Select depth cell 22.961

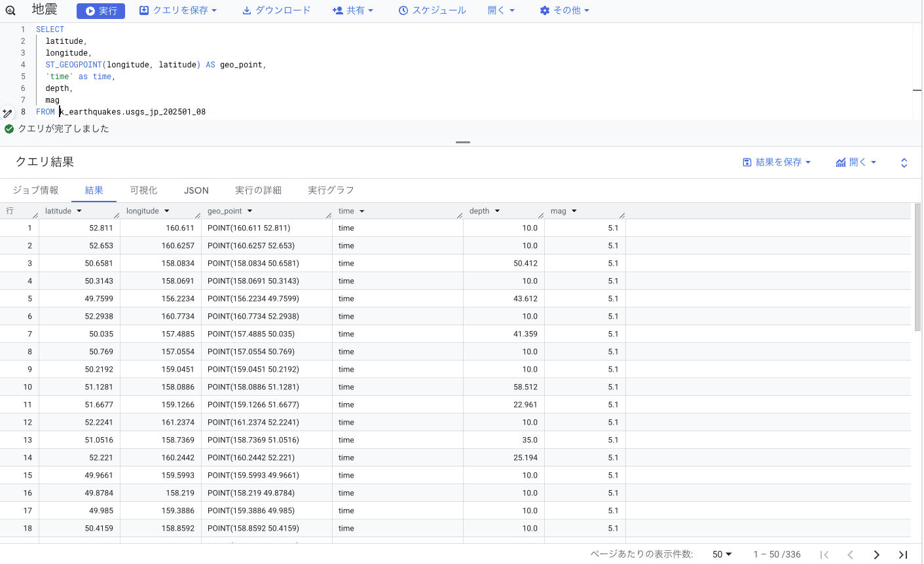click(x=504, y=405)
